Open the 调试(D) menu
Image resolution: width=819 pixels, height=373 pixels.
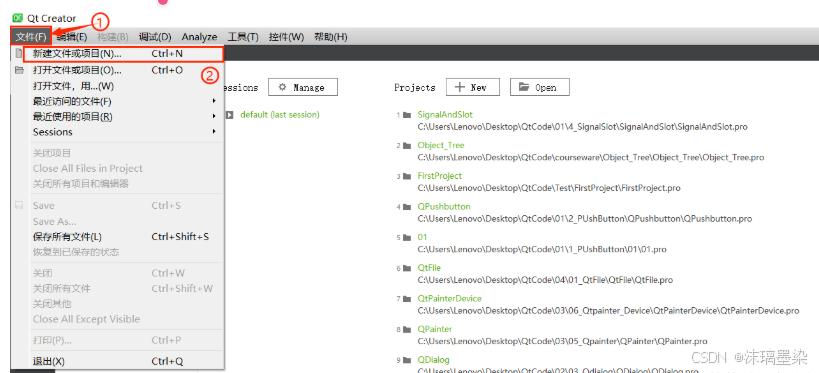(155, 37)
